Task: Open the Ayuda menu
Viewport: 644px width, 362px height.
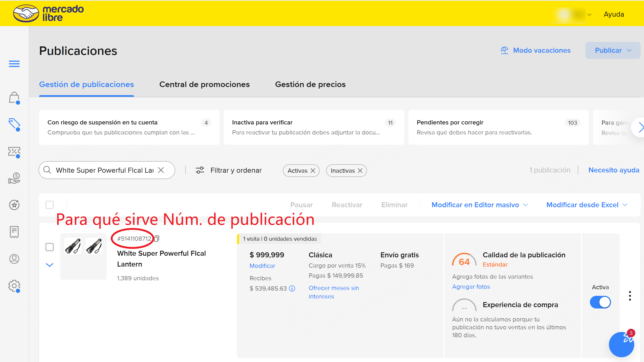Action: (x=614, y=14)
